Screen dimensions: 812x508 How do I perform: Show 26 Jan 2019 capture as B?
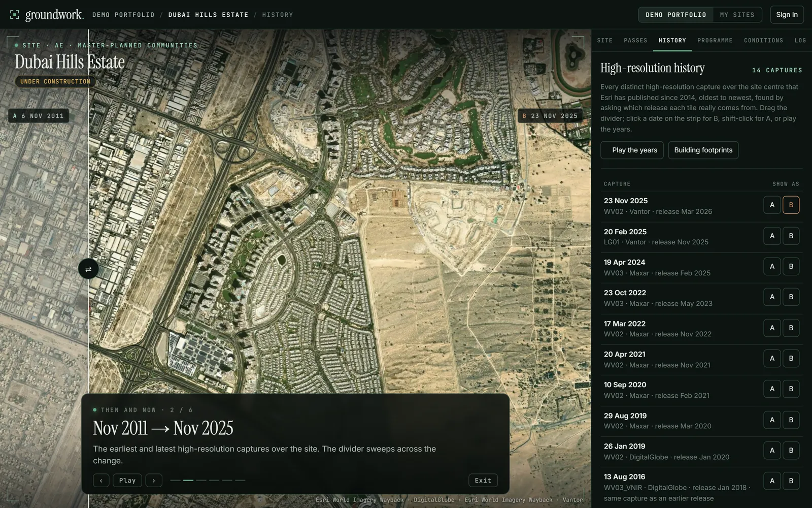pyautogui.click(x=791, y=450)
